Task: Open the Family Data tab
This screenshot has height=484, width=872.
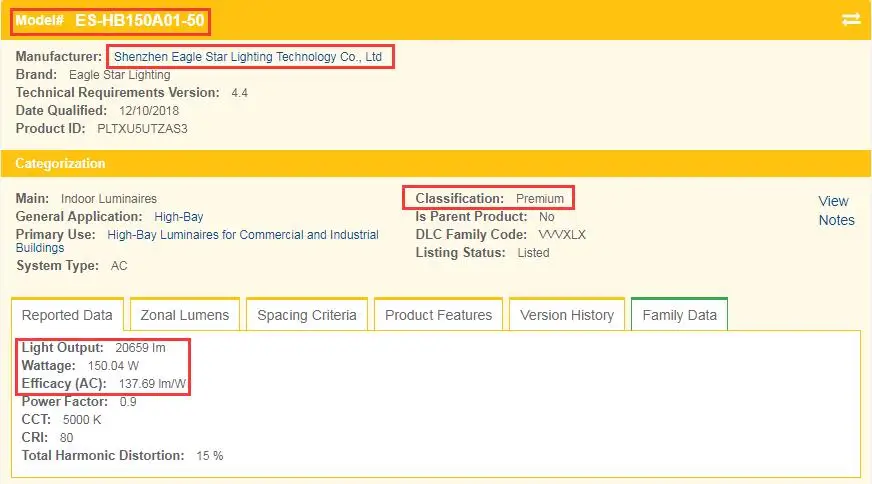Action: 679,315
